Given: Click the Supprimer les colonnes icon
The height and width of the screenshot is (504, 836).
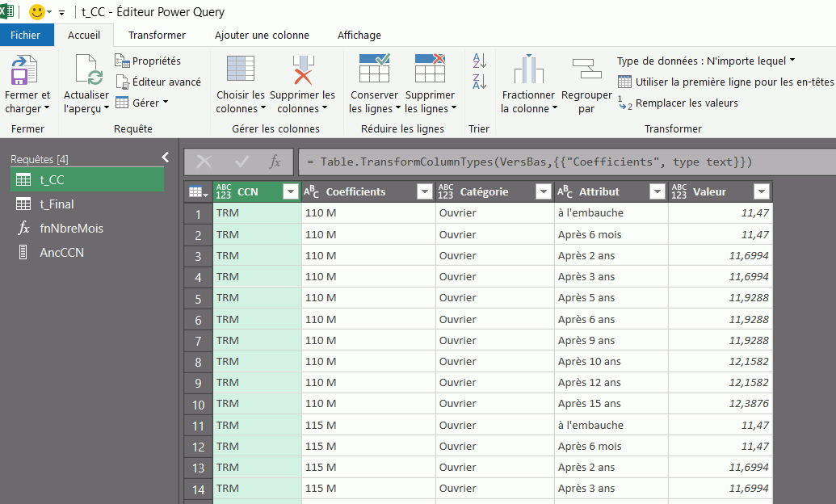Looking at the screenshot, I should click(x=302, y=71).
